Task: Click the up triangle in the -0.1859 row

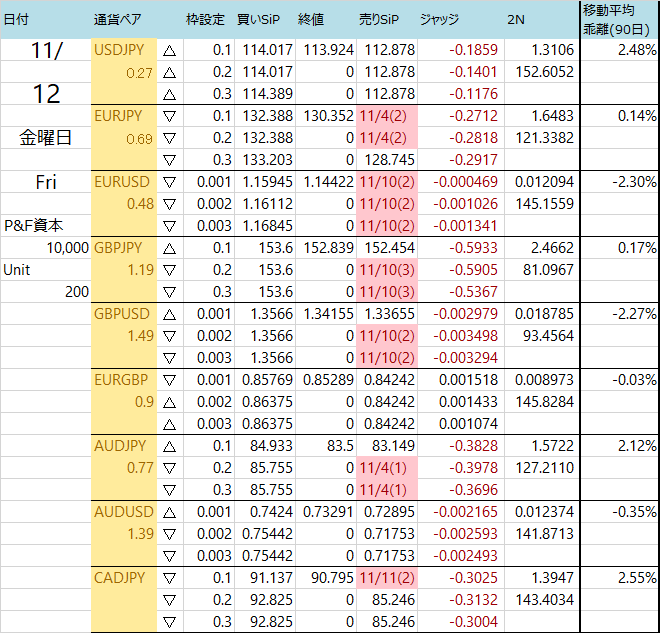Action: point(169,51)
